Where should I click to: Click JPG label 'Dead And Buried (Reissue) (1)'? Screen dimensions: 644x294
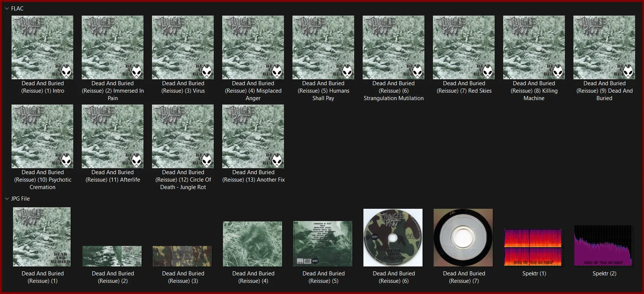43,277
